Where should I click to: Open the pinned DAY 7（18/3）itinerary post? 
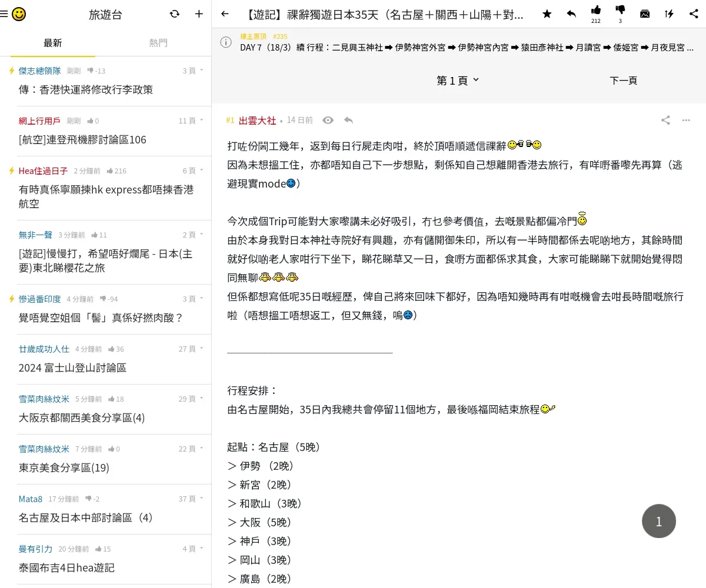tap(467, 48)
